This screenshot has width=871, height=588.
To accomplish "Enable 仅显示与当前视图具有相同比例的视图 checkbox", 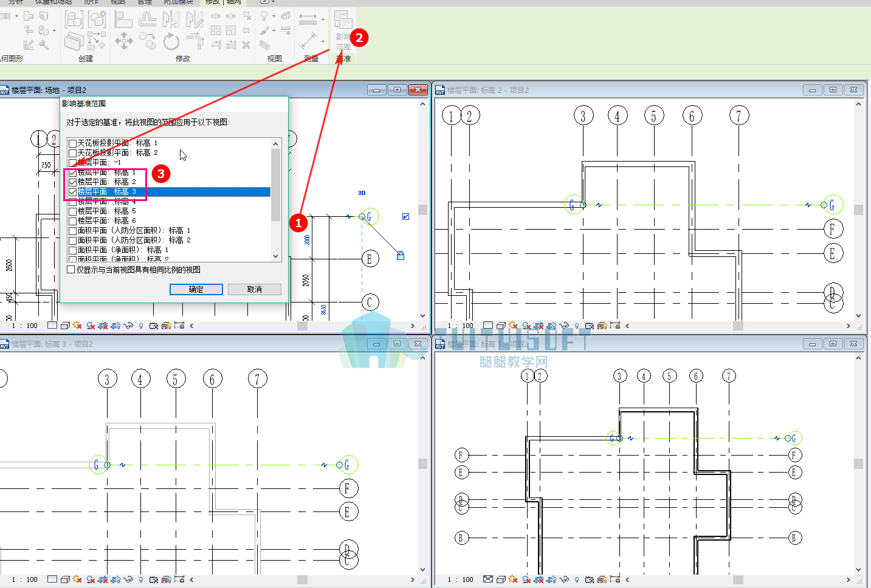I will click(x=71, y=270).
